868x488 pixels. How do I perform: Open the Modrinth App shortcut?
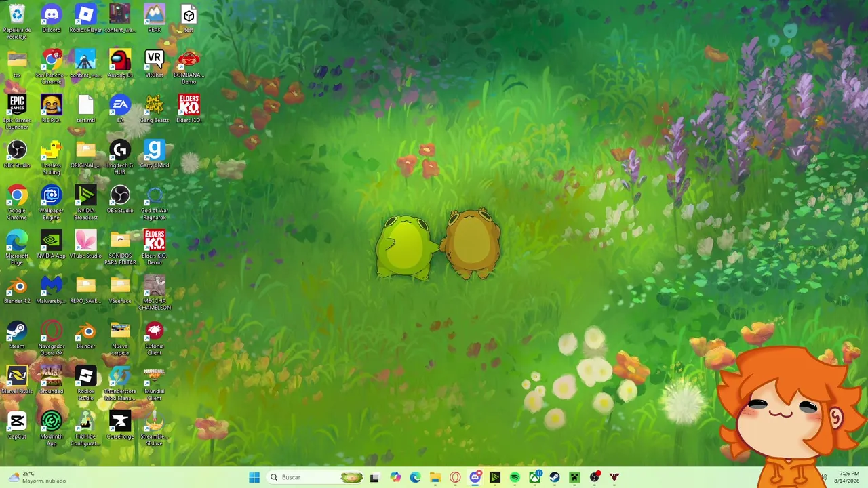point(51,429)
